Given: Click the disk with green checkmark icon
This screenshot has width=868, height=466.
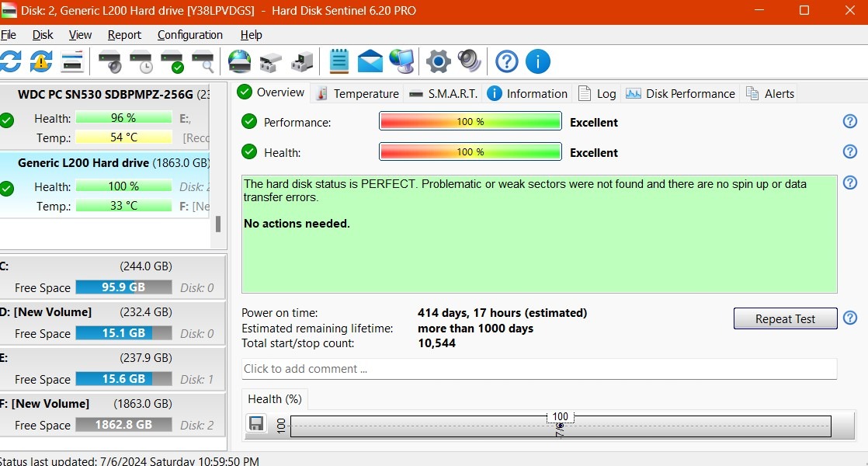Looking at the screenshot, I should (x=172, y=61).
